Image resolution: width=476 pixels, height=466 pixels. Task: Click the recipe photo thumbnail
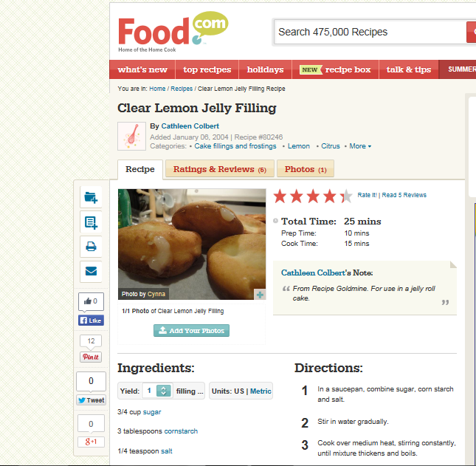tap(192, 244)
